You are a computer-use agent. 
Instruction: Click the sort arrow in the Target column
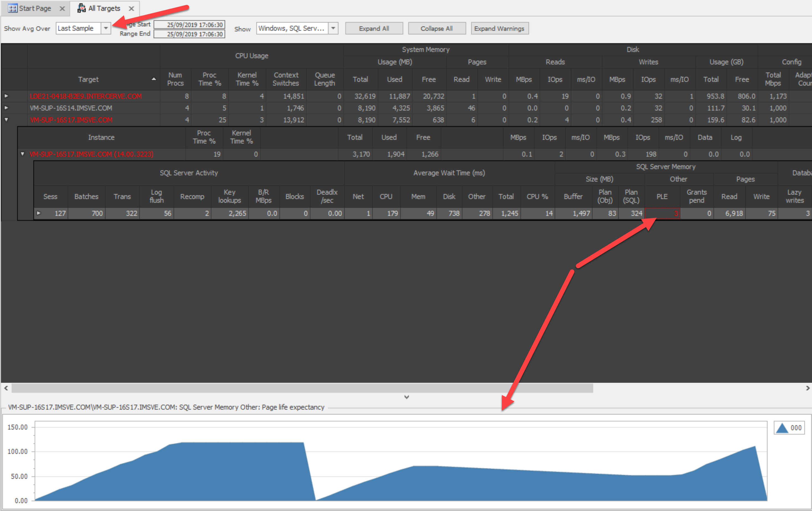154,79
